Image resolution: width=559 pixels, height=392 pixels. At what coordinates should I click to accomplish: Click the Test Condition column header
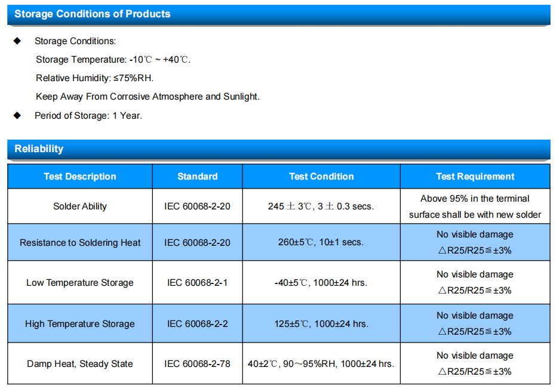pos(321,177)
